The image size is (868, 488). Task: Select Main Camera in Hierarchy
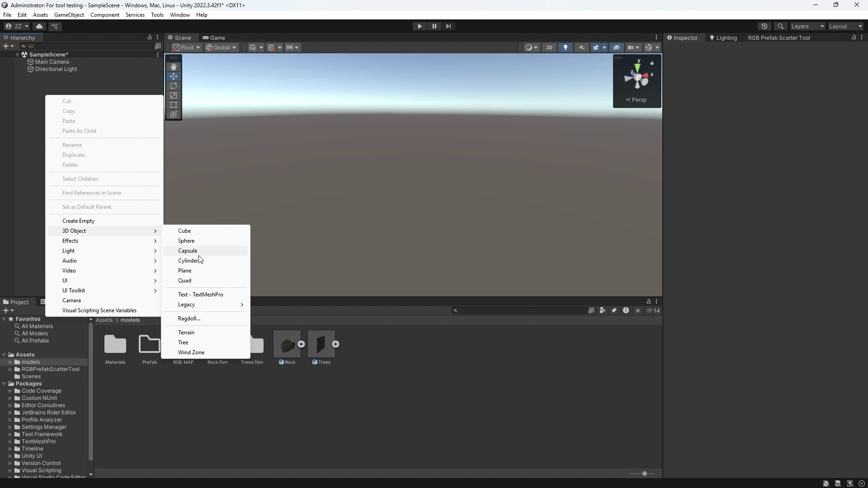tap(52, 62)
